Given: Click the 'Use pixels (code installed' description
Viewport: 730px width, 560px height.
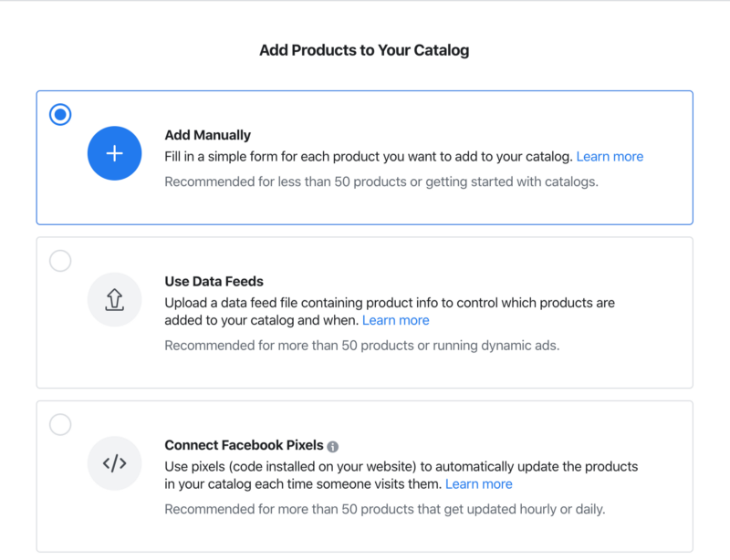Looking at the screenshot, I should (x=401, y=466).
